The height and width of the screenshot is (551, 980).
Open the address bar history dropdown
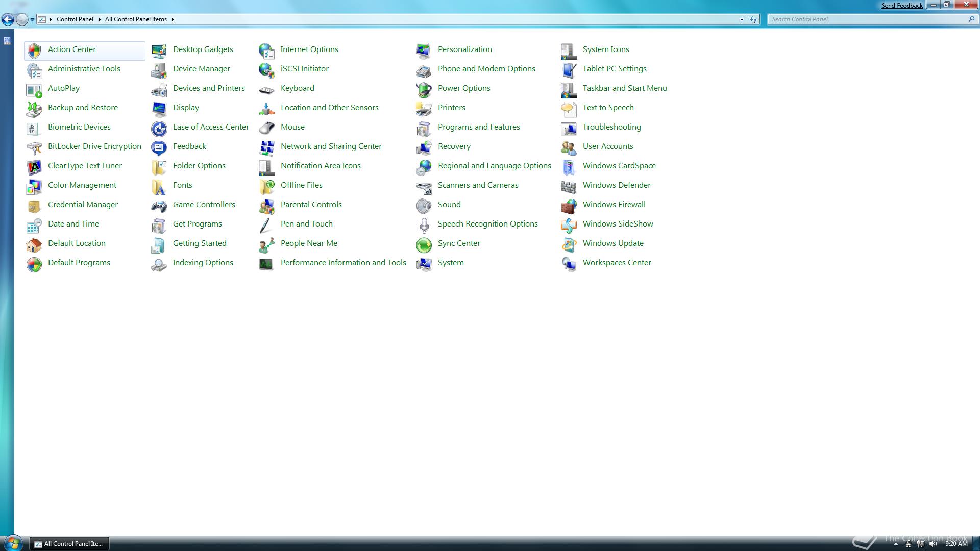742,19
